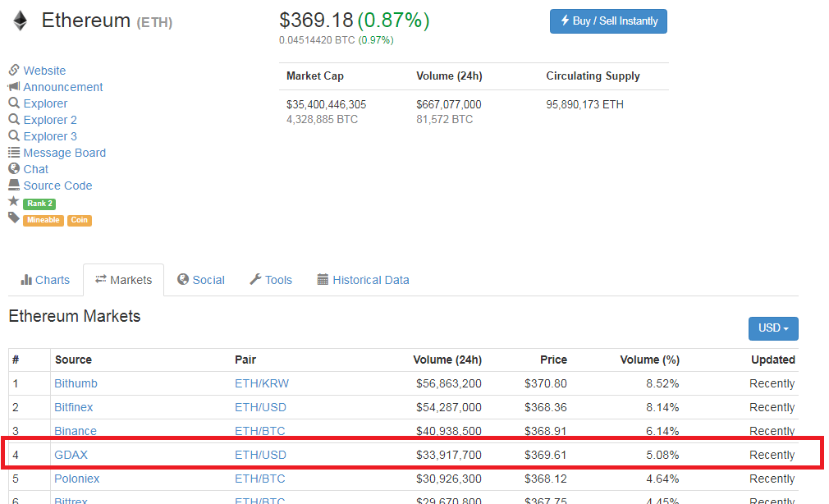Screen dimensions: 829x504
Task: Open the Historical Data tab
Action: click(x=364, y=280)
